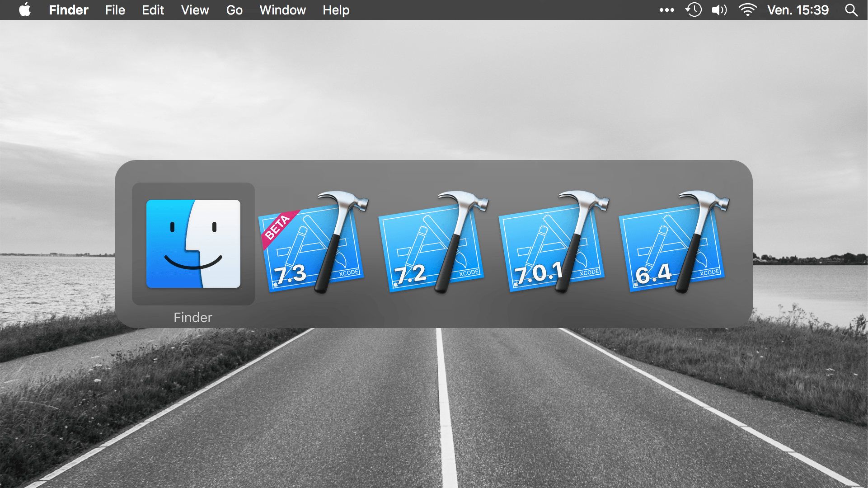Open the Apple menu

(25, 9)
